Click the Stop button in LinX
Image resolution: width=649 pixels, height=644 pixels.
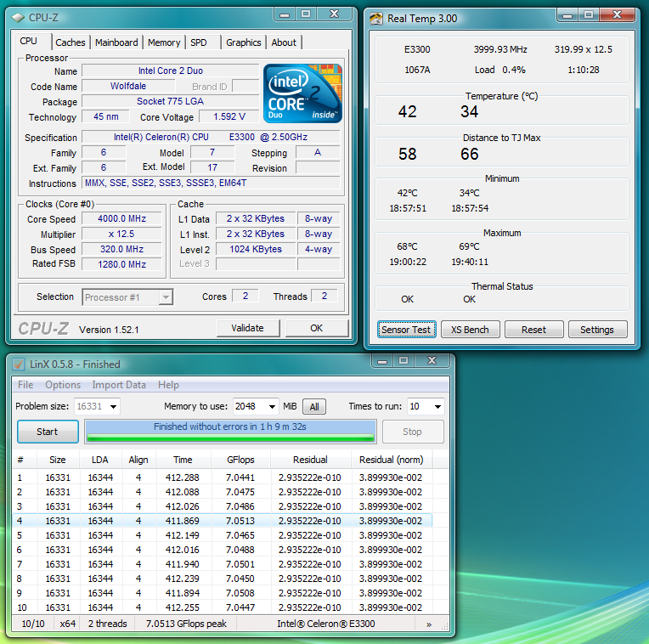(413, 432)
